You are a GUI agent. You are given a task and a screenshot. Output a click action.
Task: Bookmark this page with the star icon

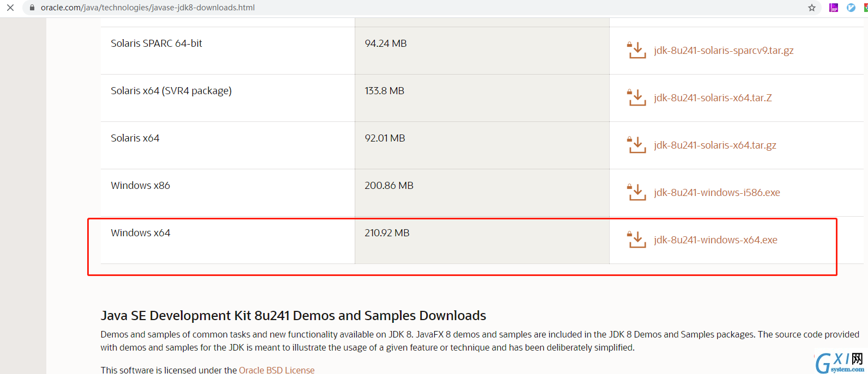coord(812,8)
